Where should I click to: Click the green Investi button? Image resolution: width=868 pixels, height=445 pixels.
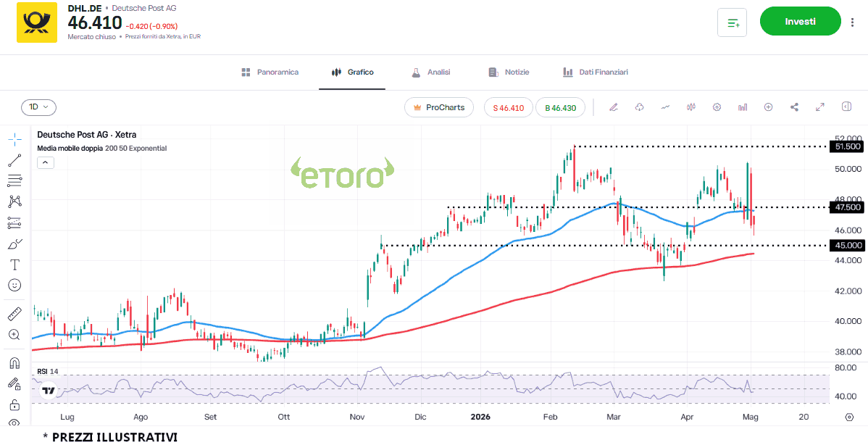click(x=801, y=22)
